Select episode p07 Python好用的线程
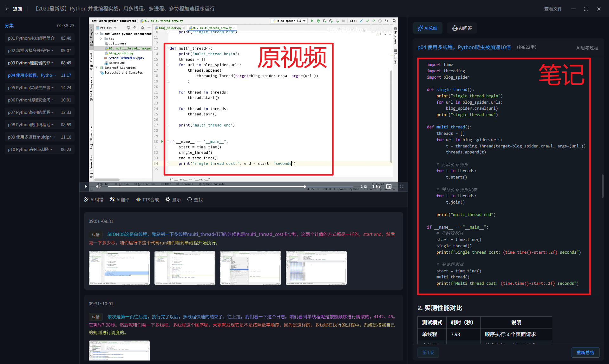609x364 pixels. [x=40, y=112]
